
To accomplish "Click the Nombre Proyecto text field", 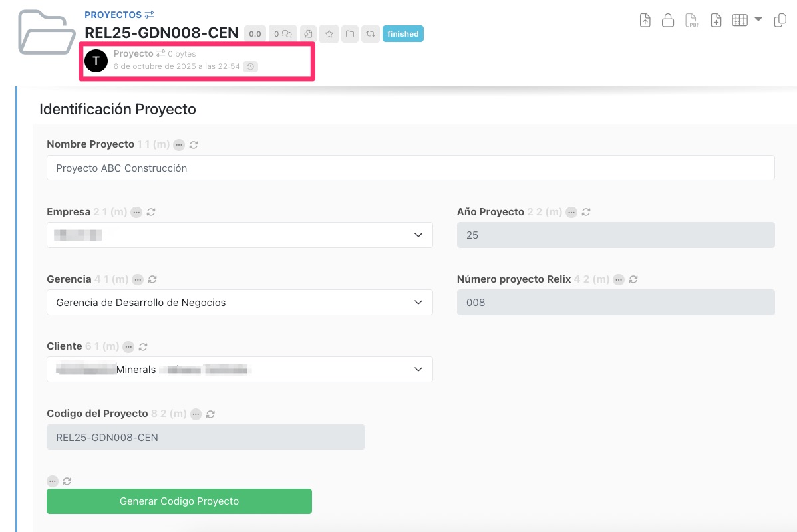I will coord(410,168).
